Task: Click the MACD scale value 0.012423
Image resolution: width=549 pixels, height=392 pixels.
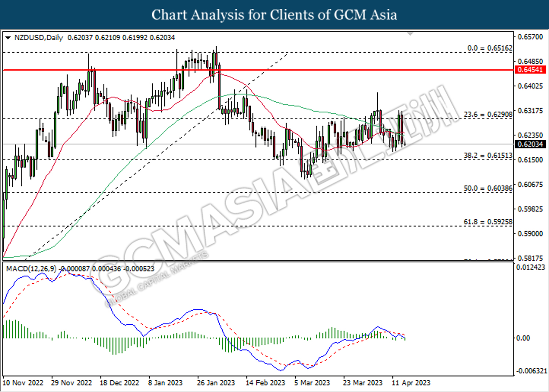Action: [x=531, y=267]
